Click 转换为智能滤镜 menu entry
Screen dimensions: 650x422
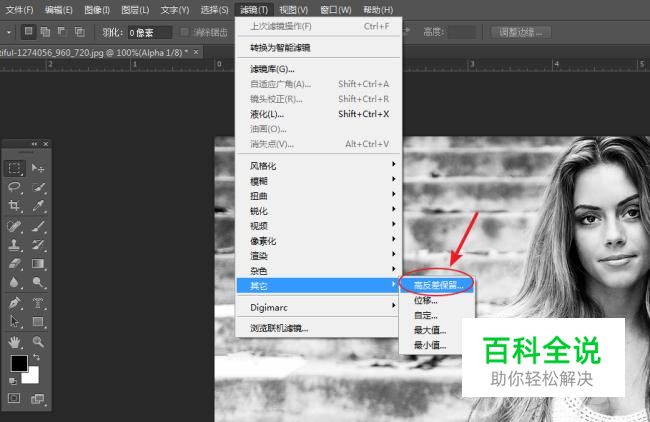[x=318, y=47]
